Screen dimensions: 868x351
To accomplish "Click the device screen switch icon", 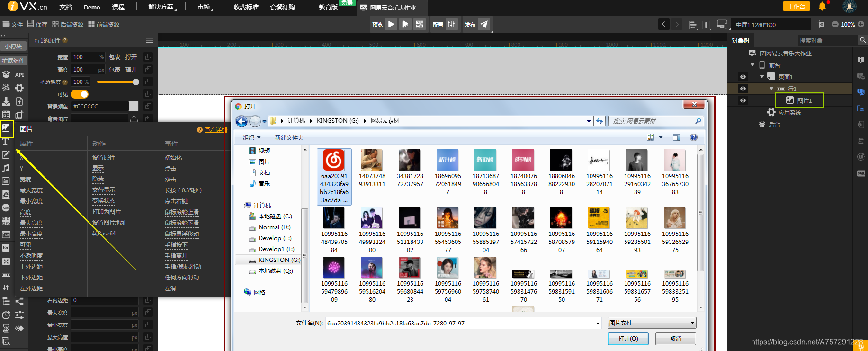I will pyautogui.click(x=722, y=24).
